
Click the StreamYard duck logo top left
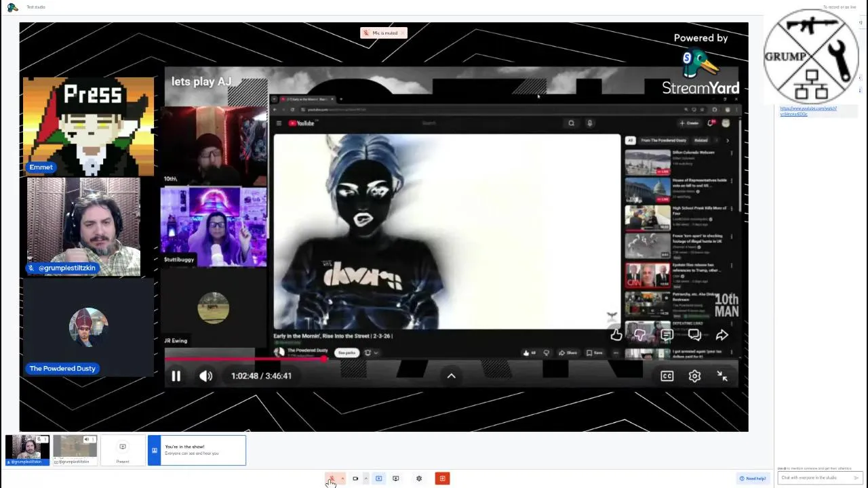(x=12, y=7)
